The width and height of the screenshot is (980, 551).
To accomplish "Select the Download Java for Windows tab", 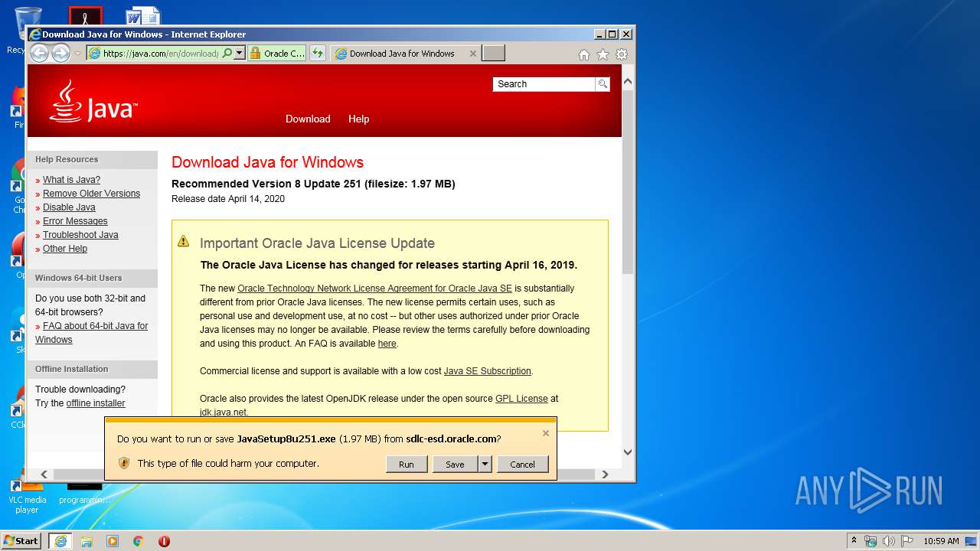I will pos(401,54).
